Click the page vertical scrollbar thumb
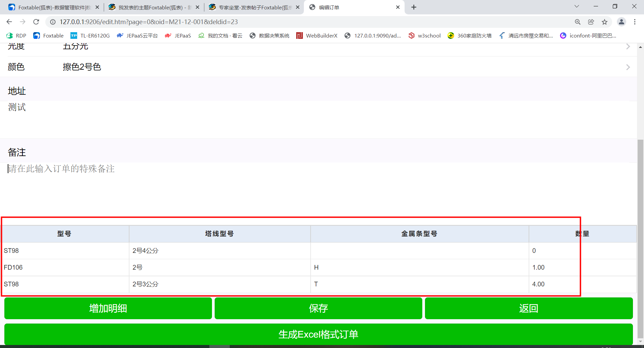644x348 pixels. point(640,239)
